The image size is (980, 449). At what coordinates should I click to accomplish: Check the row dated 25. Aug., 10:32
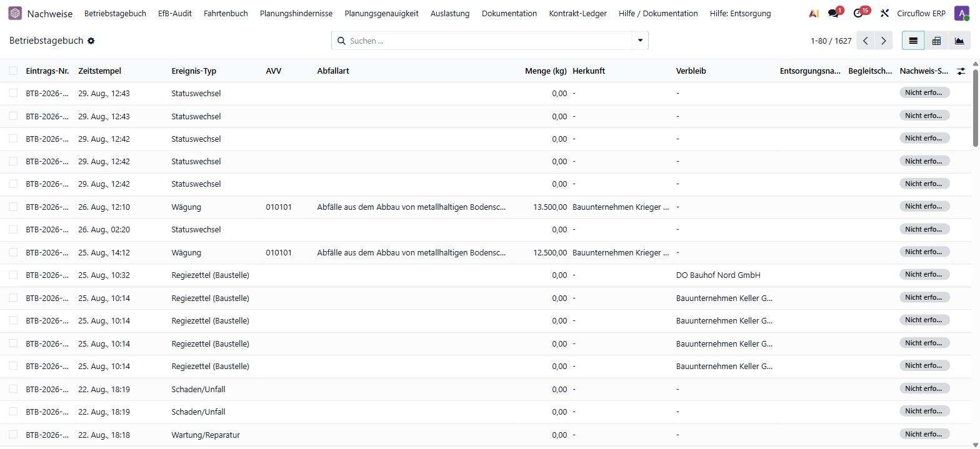pyautogui.click(x=13, y=275)
